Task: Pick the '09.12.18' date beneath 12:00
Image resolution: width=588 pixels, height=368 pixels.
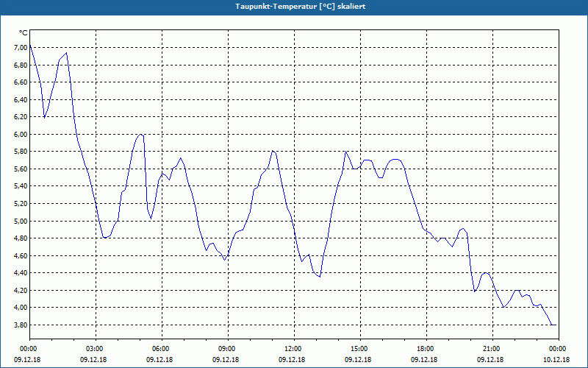Action: [292, 360]
